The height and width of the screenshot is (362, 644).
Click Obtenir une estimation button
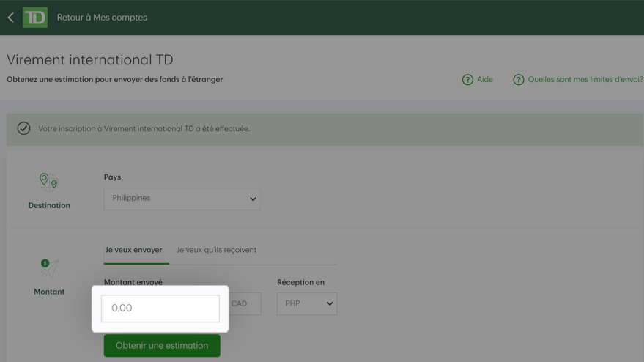[162, 346]
